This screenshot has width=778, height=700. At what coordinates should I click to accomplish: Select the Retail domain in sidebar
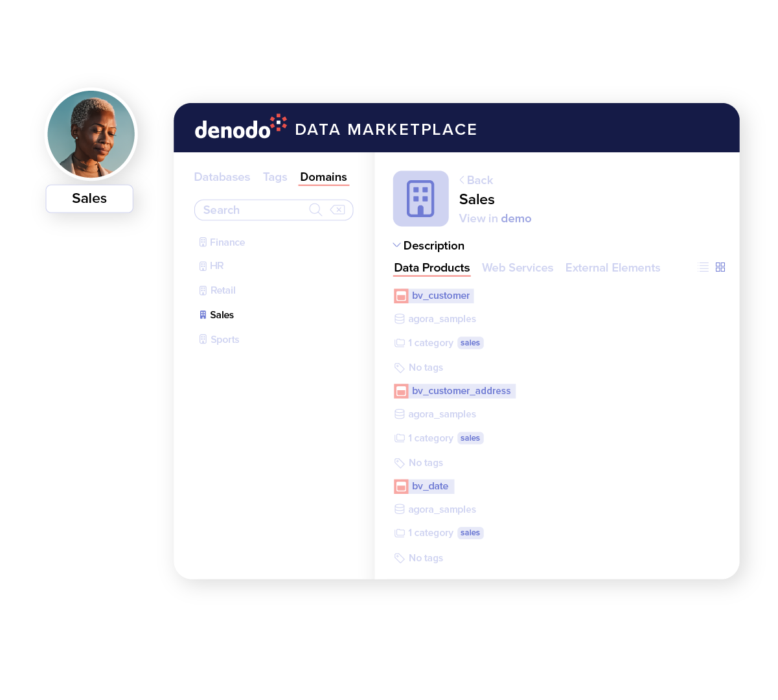(x=222, y=290)
